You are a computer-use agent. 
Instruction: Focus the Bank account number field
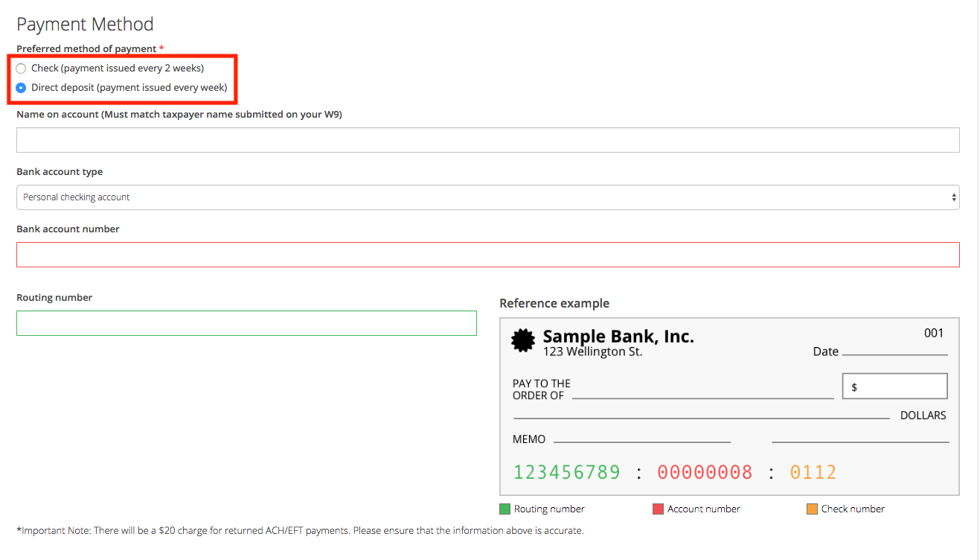tap(488, 255)
